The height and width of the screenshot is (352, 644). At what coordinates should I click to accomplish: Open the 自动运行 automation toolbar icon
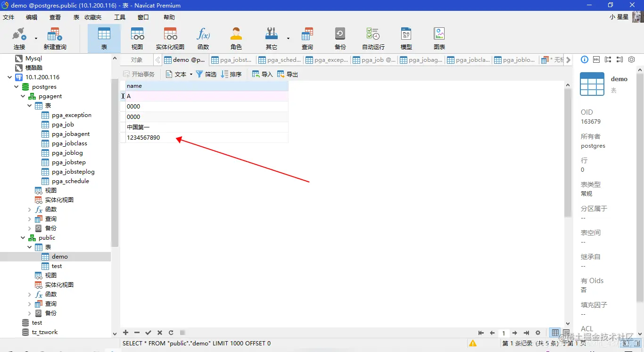(x=373, y=38)
